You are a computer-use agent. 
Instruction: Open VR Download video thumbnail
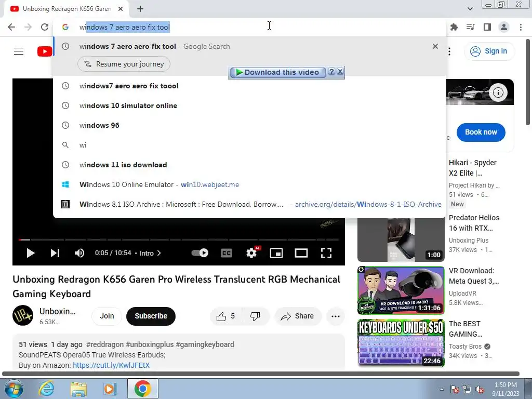coord(401,290)
